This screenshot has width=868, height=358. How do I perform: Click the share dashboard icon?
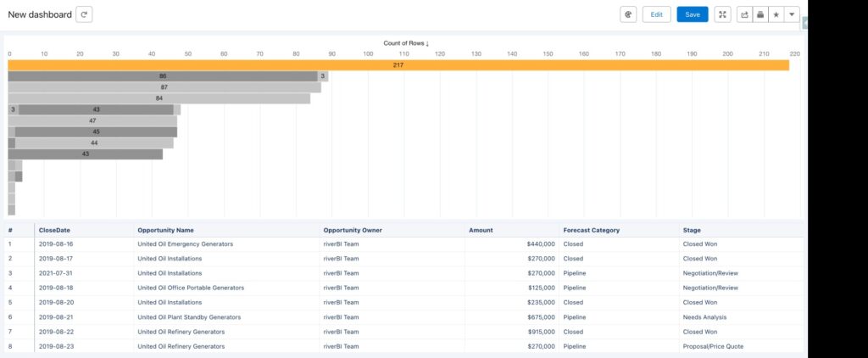click(745, 14)
